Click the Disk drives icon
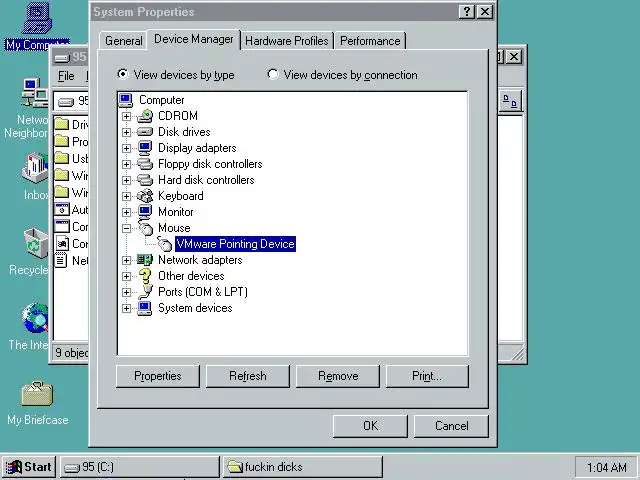The height and width of the screenshot is (480, 640). tap(145, 132)
